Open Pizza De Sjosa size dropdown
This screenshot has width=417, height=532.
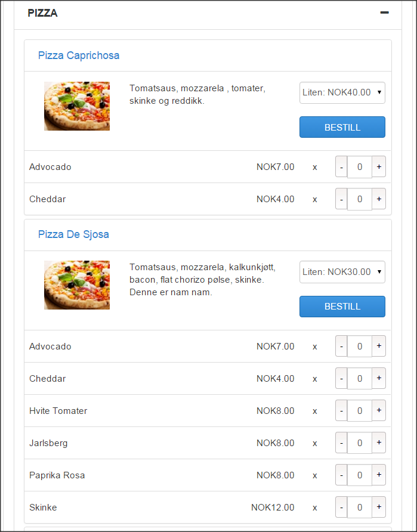(342, 272)
